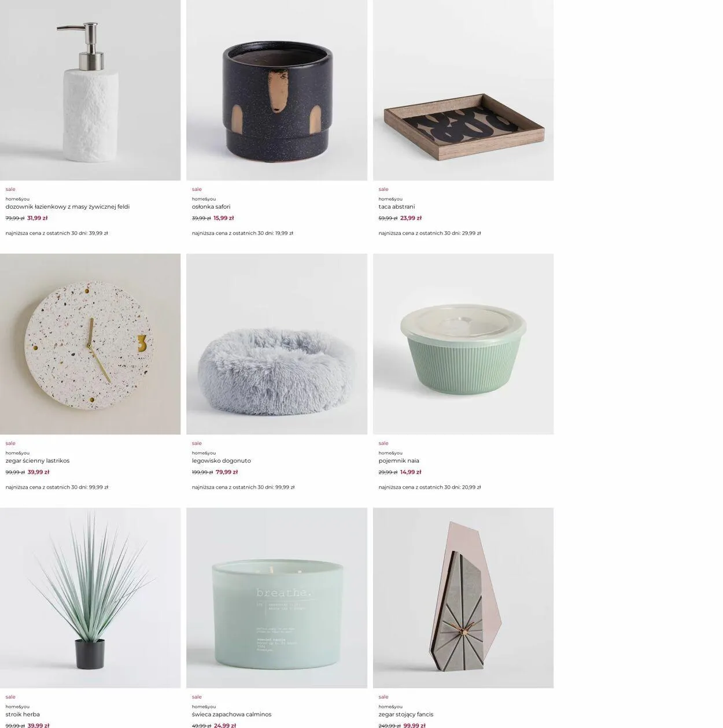Open the pojemnik naia product title
This screenshot has height=728, width=723.
point(399,461)
